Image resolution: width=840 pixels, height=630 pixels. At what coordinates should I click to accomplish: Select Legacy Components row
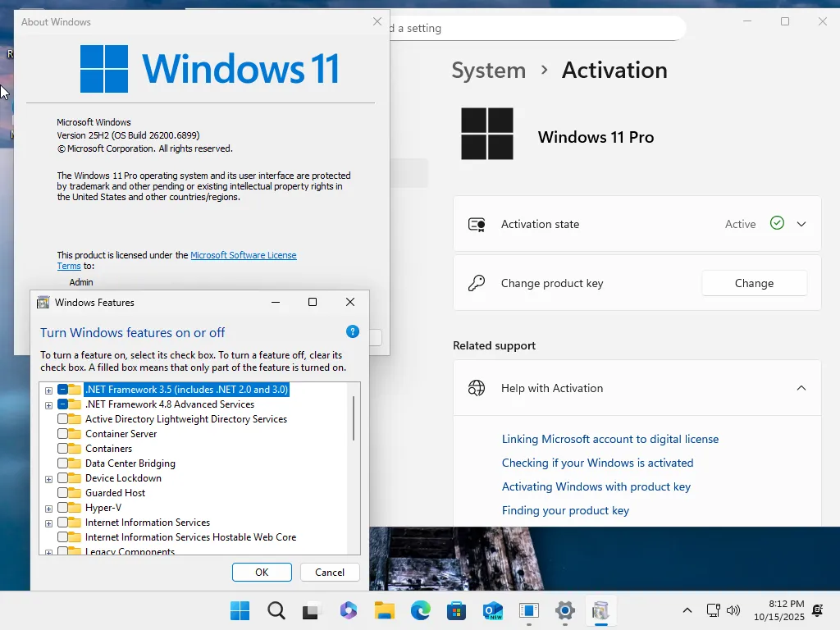pos(130,551)
